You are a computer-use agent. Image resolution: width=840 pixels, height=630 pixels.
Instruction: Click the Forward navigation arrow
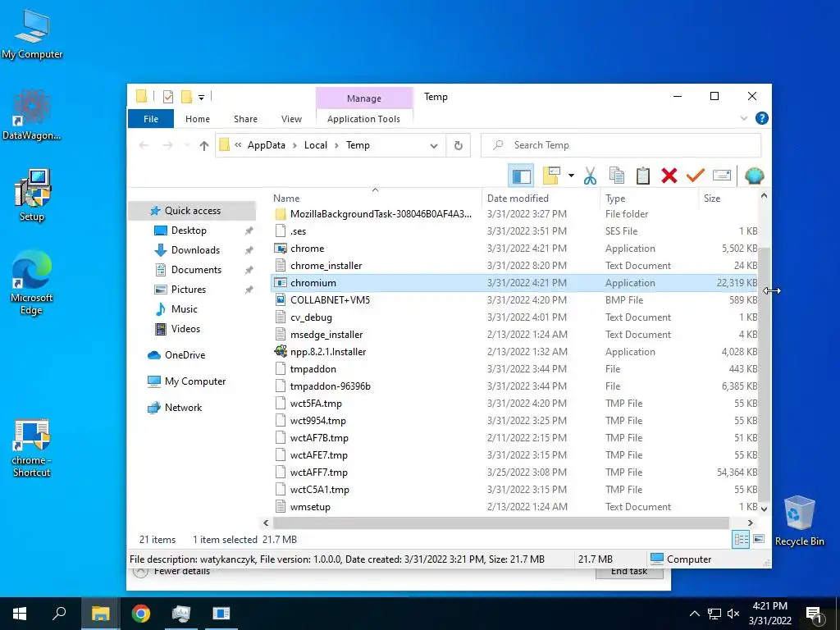(x=167, y=145)
